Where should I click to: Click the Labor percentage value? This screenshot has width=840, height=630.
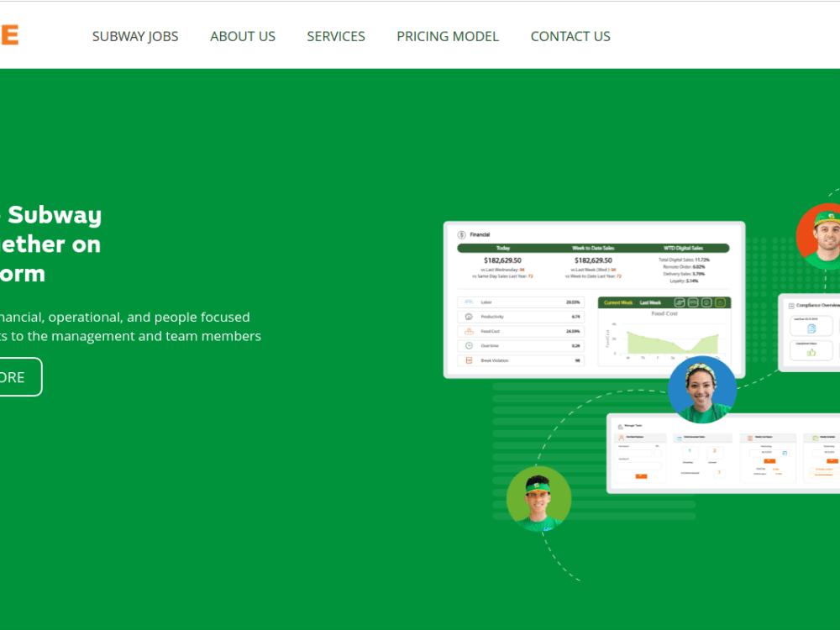pos(573,302)
